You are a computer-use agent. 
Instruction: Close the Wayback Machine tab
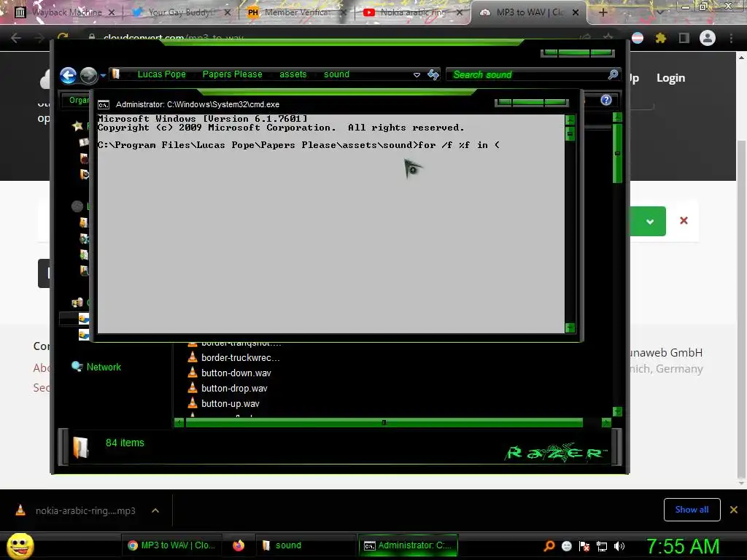[112, 12]
